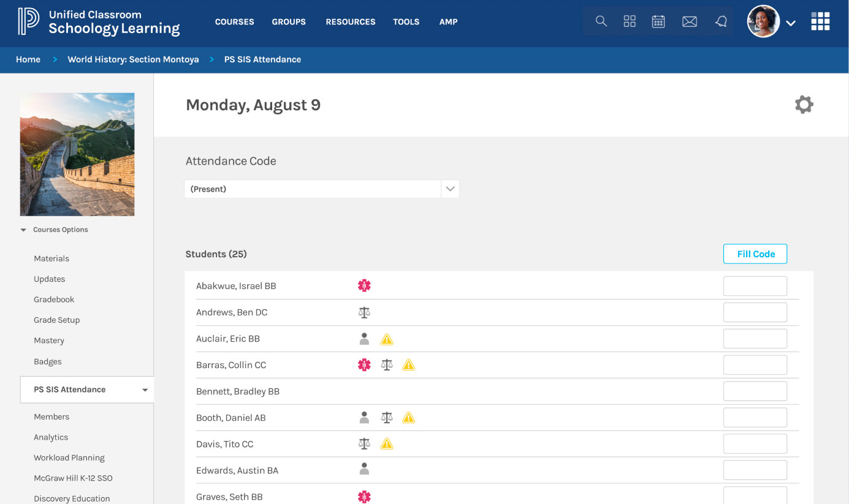Click the attendance code field for Bennett, Bradley
The image size is (849, 504).
tap(755, 391)
